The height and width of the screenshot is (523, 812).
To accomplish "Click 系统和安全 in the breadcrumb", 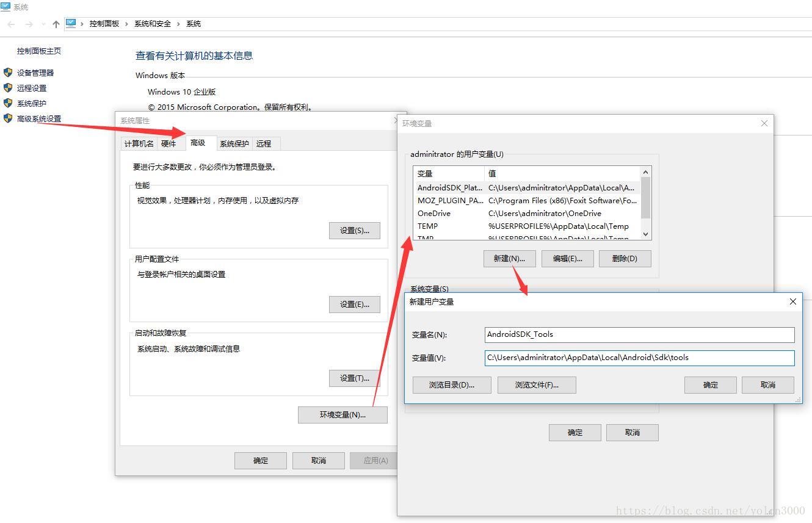I will tap(153, 24).
